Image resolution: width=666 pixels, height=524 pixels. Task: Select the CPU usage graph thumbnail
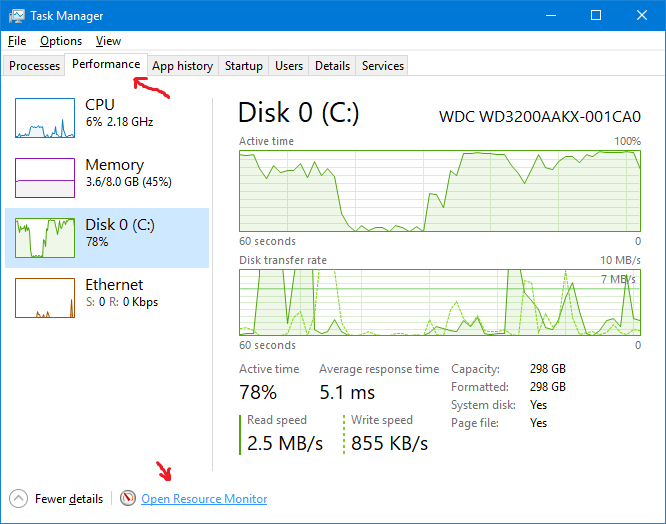click(45, 118)
